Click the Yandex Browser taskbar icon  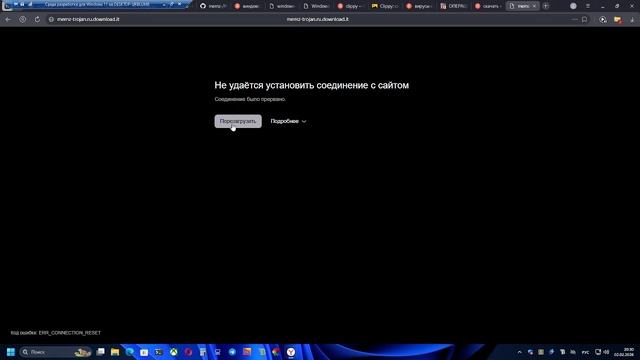291,352
